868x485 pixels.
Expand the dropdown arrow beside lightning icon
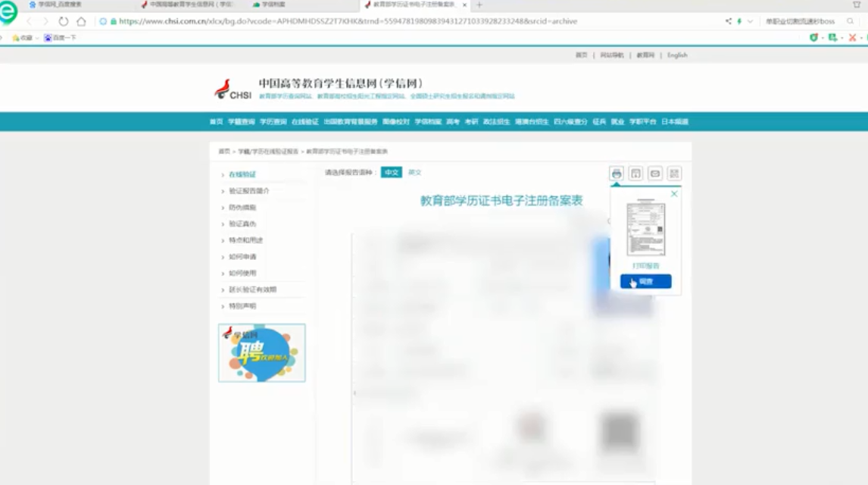click(750, 21)
